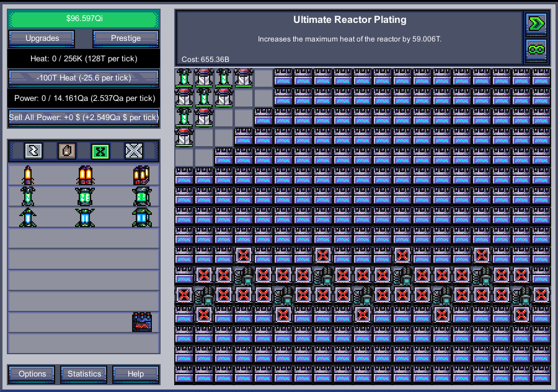Open the gray crossed-out parts tab
The image size is (558, 392).
tap(134, 150)
